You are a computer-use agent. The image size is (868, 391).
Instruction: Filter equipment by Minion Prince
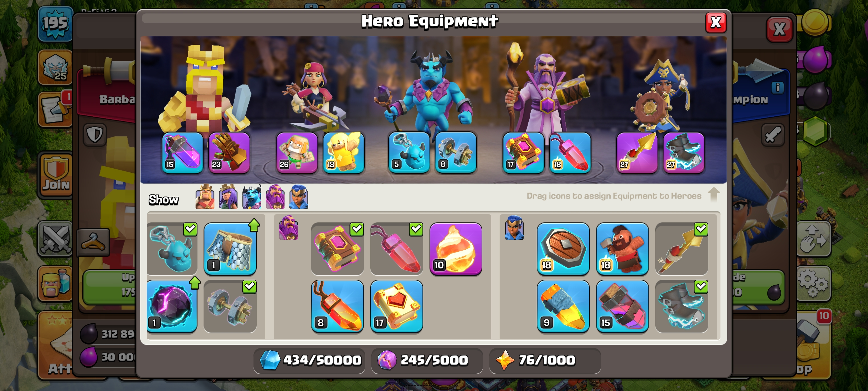click(x=252, y=197)
